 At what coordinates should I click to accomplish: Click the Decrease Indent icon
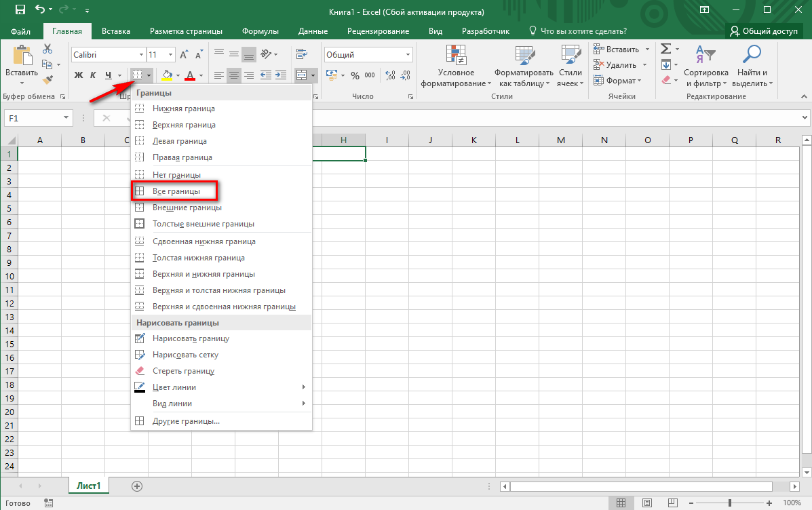point(266,75)
